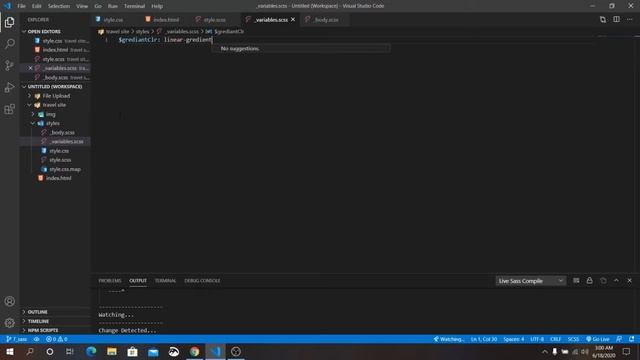Change the UTF-8 encoding setting
This screenshot has height=360, width=640.
(537, 339)
